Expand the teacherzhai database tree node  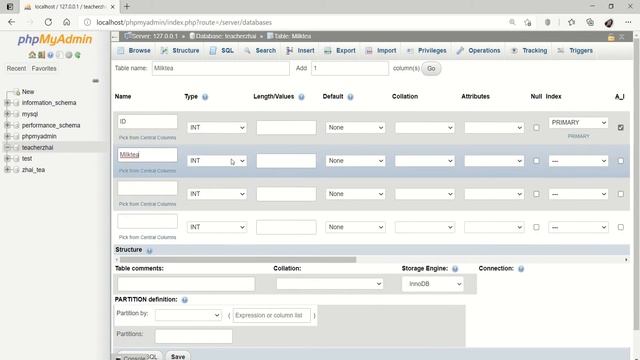coord(7,147)
